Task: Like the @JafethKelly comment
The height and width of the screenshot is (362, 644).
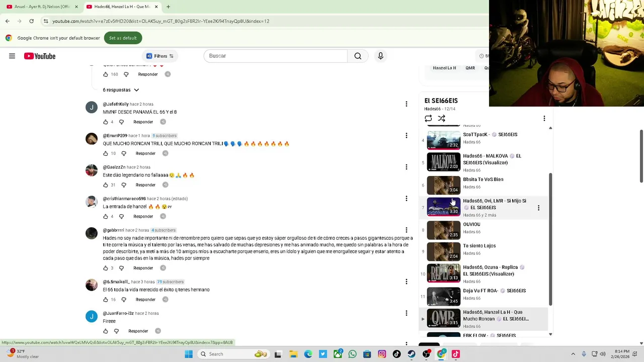Action: pyautogui.click(x=106, y=122)
